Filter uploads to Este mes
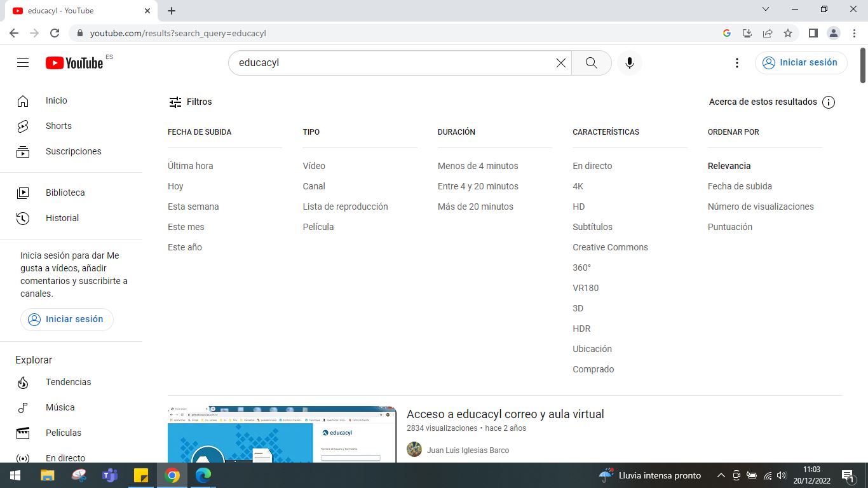The height and width of the screenshot is (488, 868). (186, 227)
